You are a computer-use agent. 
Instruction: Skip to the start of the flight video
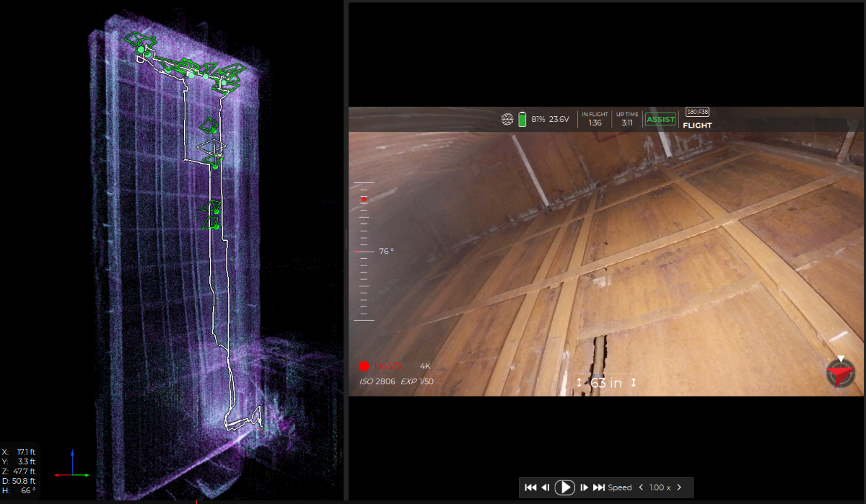530,487
